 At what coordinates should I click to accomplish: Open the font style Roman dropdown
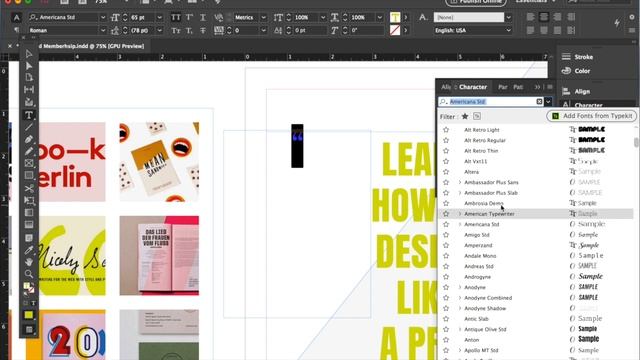pyautogui.click(x=103, y=31)
